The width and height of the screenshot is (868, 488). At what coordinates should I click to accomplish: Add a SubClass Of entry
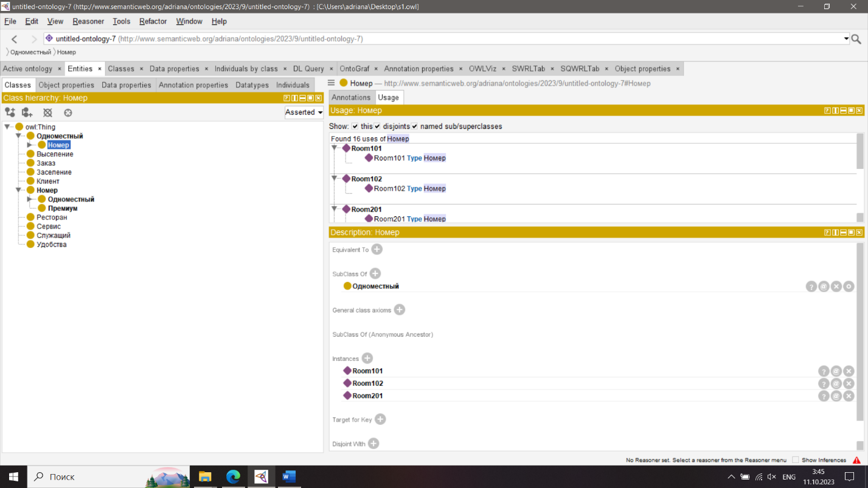[x=375, y=273]
